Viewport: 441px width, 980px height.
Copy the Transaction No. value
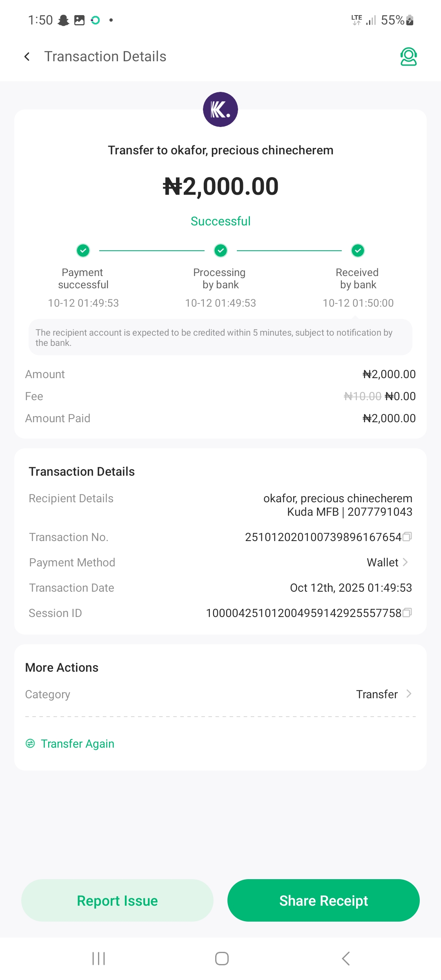(x=407, y=537)
